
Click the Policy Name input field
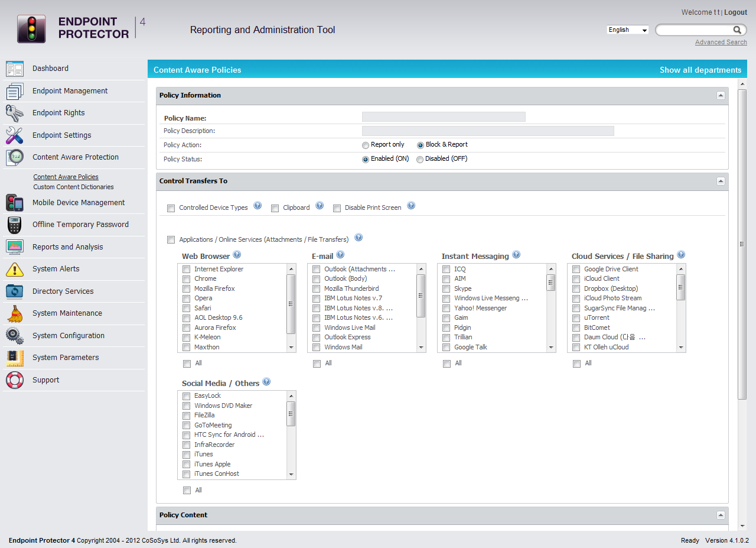444,117
